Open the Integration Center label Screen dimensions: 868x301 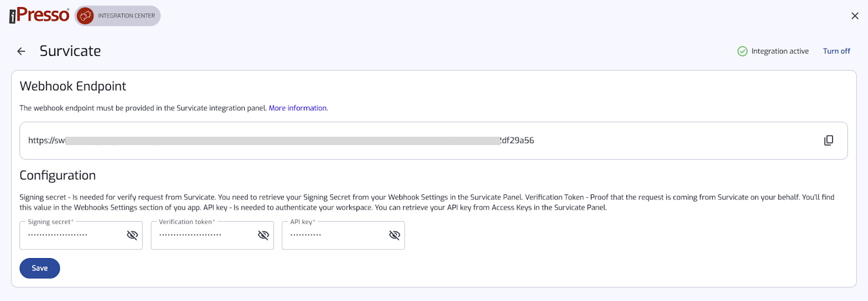tap(126, 16)
